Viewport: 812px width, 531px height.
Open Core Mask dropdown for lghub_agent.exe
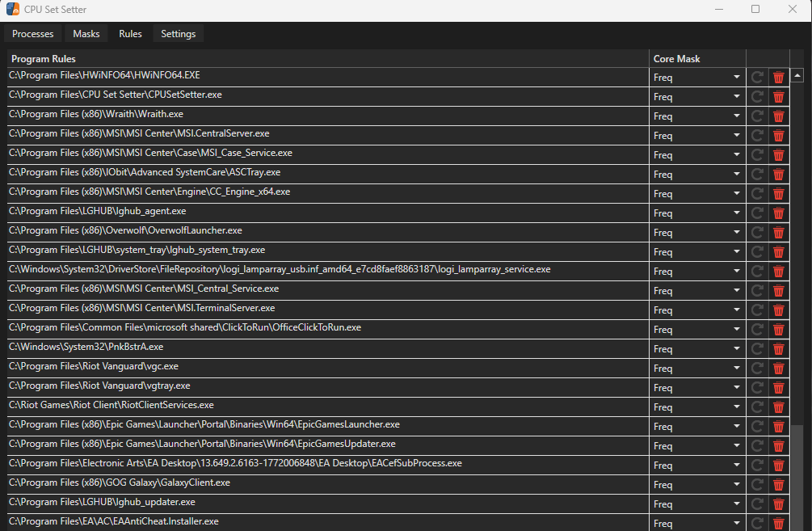pyautogui.click(x=697, y=213)
